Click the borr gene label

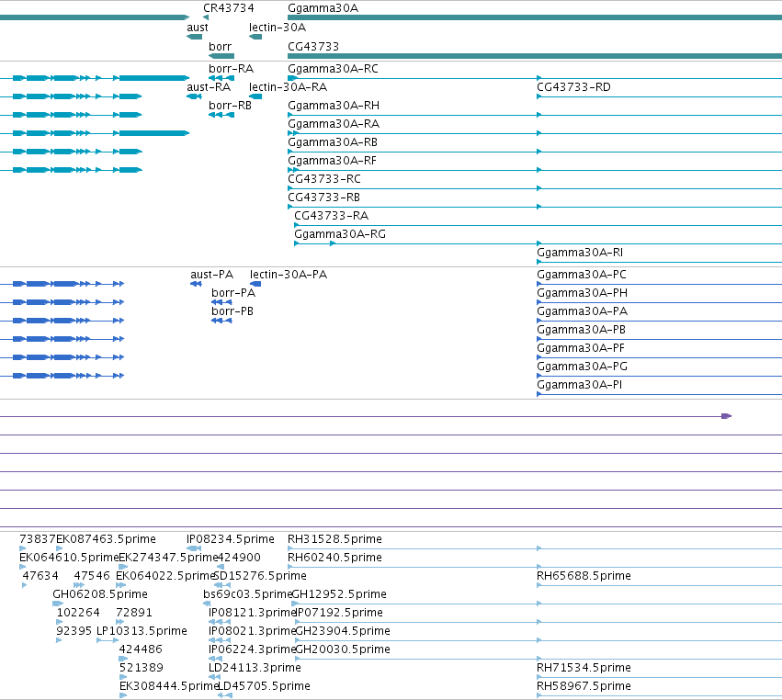tap(220, 46)
